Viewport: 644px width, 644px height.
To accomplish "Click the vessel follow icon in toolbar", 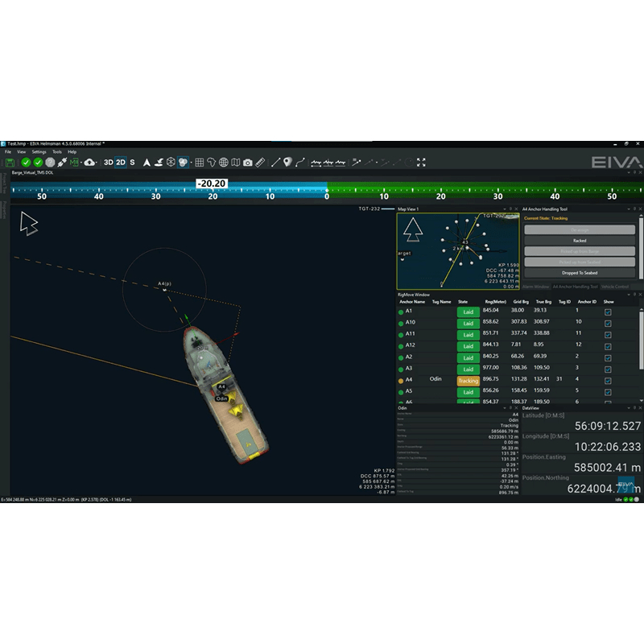I will (159, 163).
